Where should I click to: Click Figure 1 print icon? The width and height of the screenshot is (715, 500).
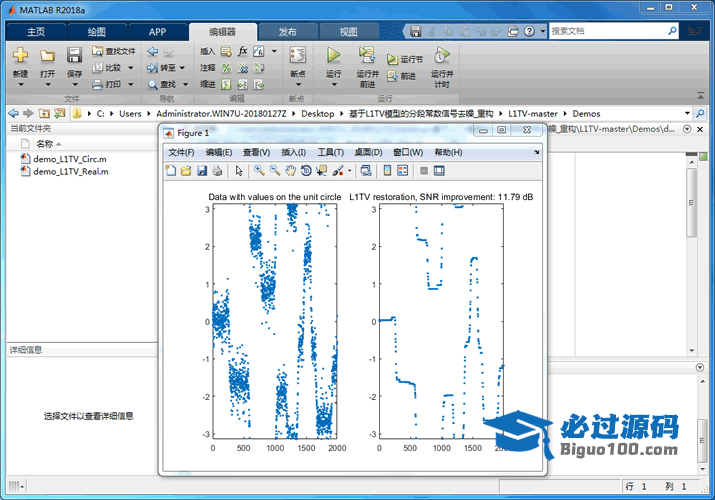217,171
